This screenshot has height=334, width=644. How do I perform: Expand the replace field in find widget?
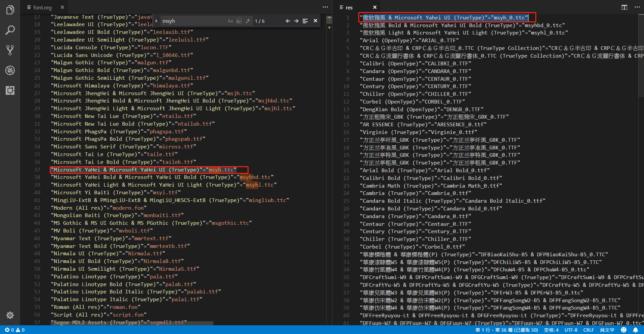[156, 21]
